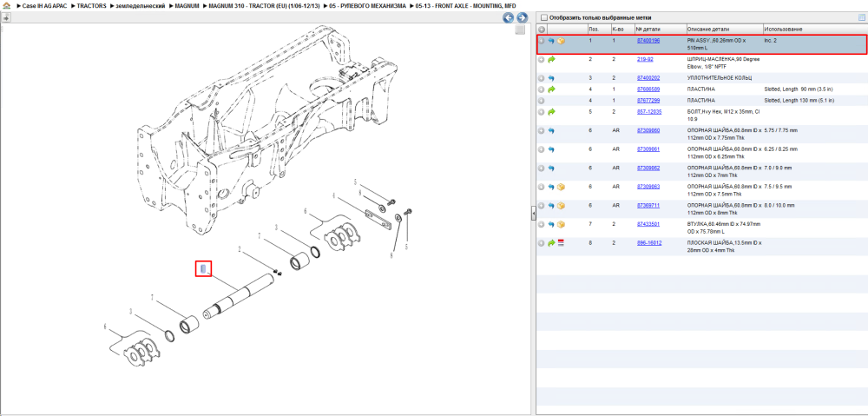The height and width of the screenshot is (416, 868).
Task: Click green arrow icon for part 87686589
Action: [x=551, y=89]
